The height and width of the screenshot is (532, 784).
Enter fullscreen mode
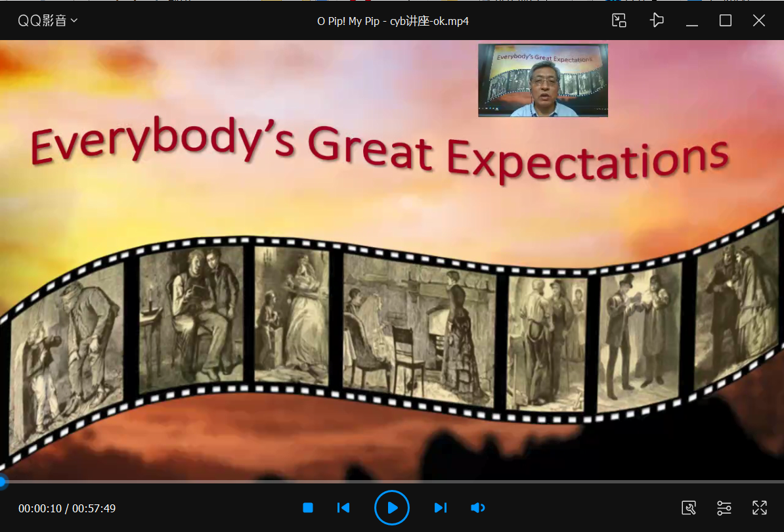tap(760, 508)
